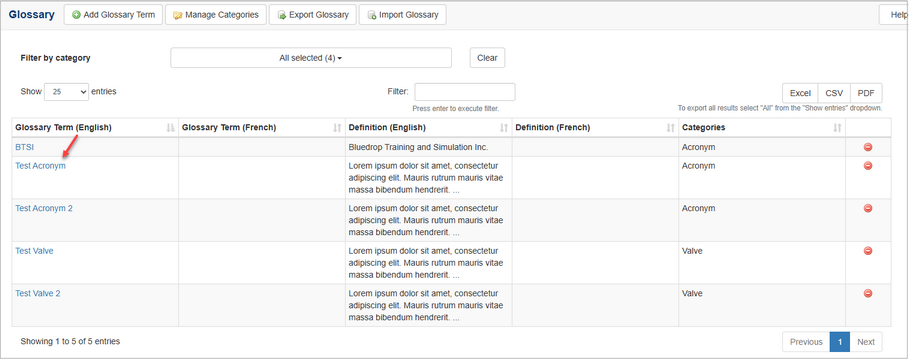Click the Valve category of Test Valve 2 row
909x360 pixels.
coord(692,293)
